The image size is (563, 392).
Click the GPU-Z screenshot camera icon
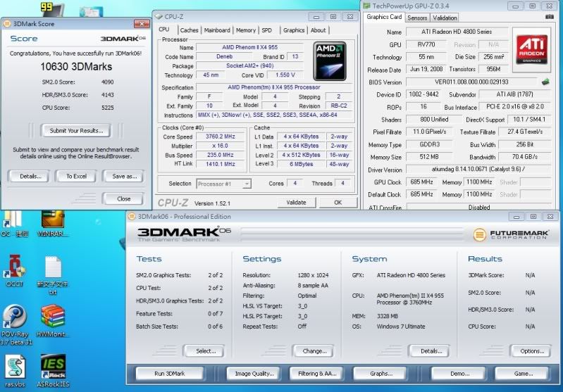[550, 17]
